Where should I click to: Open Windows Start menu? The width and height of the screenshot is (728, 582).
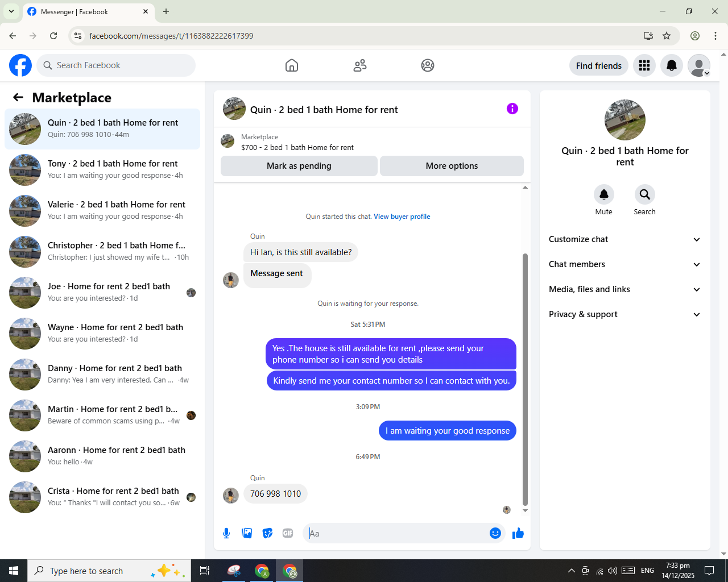tap(14, 571)
